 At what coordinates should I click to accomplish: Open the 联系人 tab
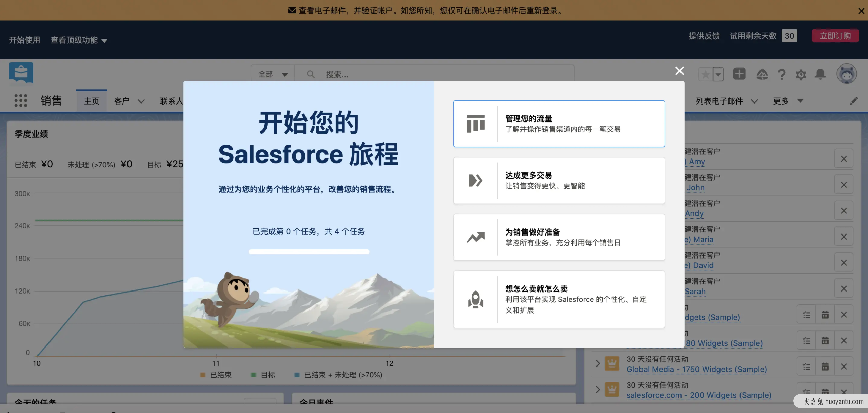point(172,101)
